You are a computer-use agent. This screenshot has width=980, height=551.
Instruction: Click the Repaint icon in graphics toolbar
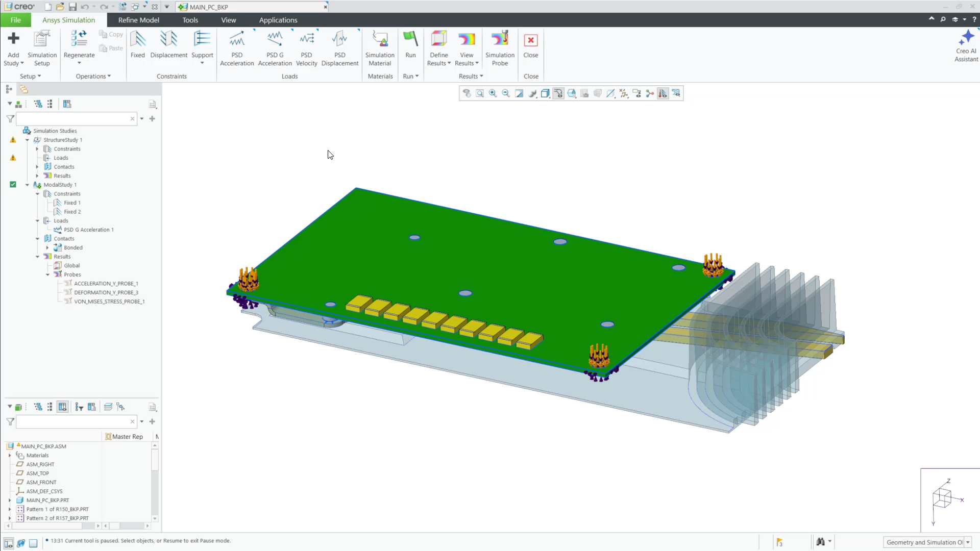click(519, 93)
